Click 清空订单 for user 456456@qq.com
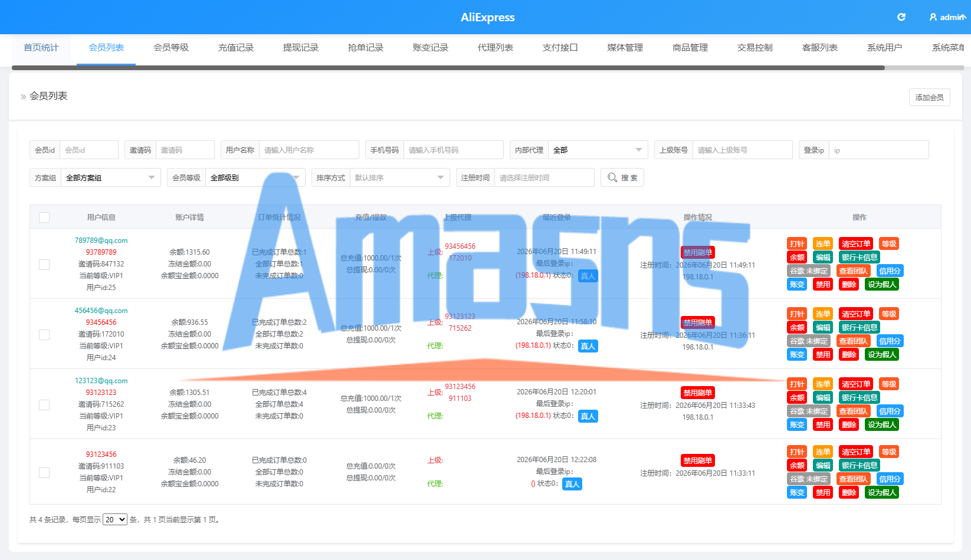This screenshot has width=971, height=560. coord(856,314)
